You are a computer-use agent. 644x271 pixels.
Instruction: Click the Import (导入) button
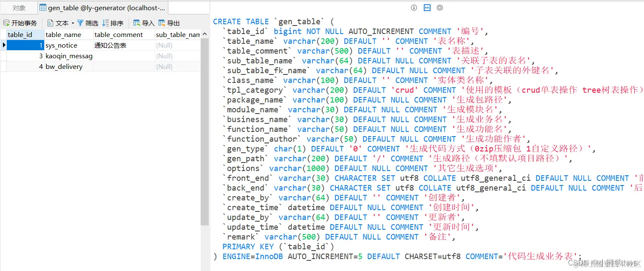144,23
